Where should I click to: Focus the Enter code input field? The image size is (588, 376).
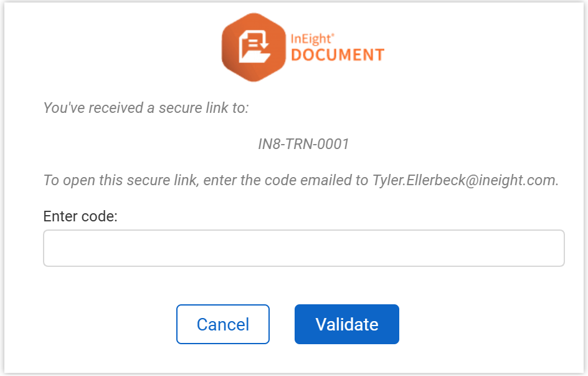tap(303, 248)
